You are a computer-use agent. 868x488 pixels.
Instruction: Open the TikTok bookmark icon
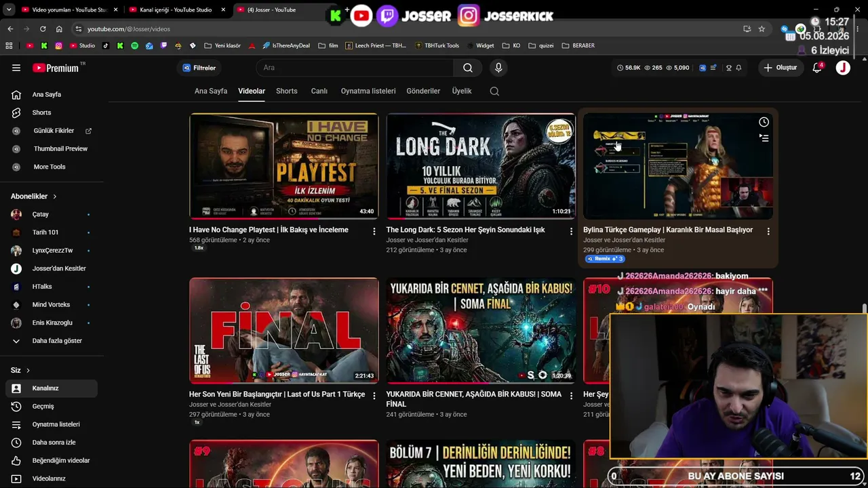point(105,46)
